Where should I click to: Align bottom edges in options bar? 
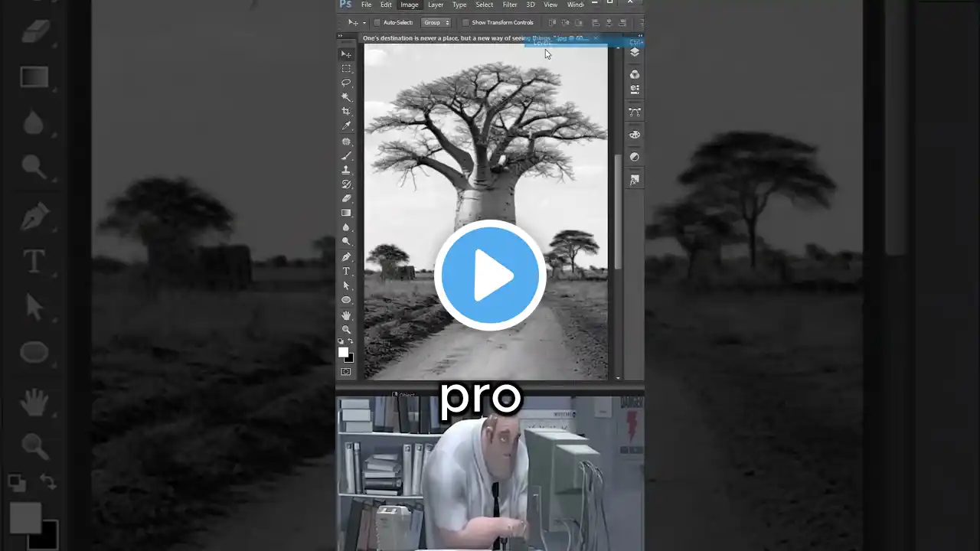click(x=578, y=22)
